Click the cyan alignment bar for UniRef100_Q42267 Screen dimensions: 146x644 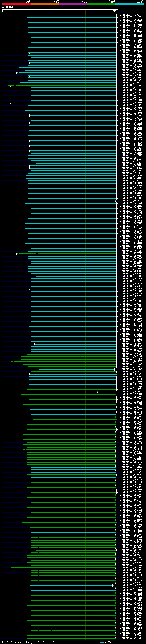(77, 369)
